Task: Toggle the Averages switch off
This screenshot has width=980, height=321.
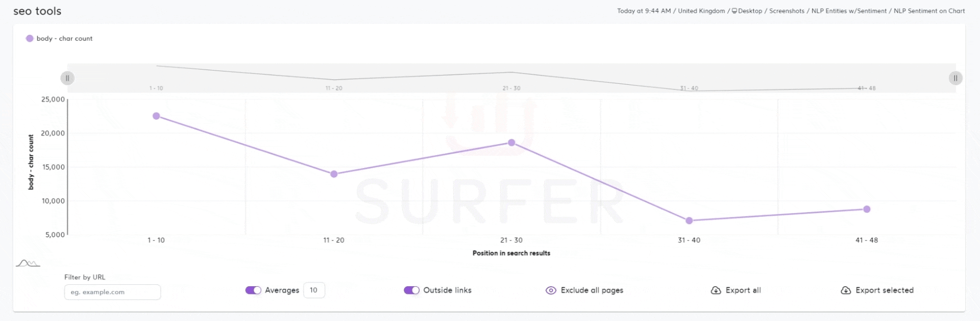Action: pyautogui.click(x=253, y=290)
